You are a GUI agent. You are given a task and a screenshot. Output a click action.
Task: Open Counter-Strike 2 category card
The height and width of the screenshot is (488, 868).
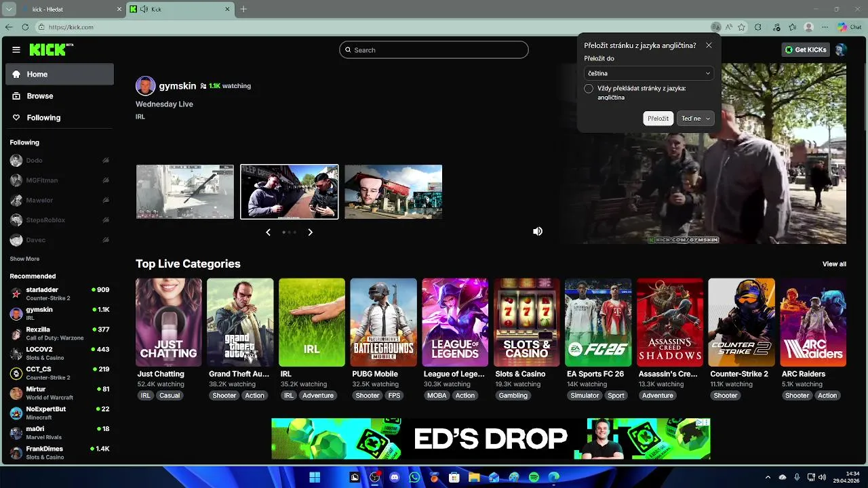coord(741,323)
